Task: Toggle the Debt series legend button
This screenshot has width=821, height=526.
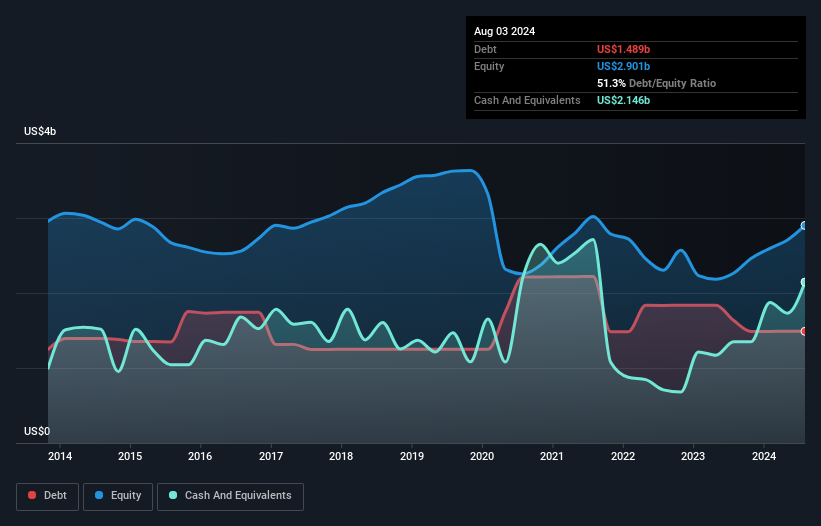Action: point(48,496)
